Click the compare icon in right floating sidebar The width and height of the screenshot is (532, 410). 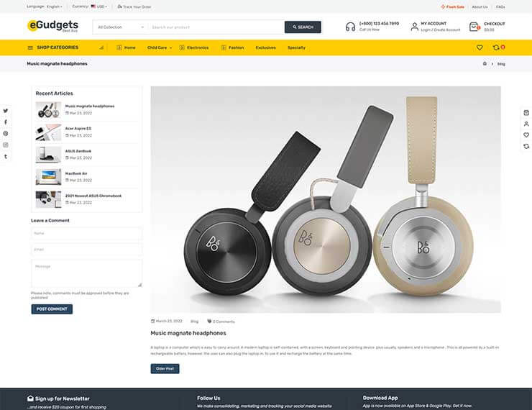click(526, 146)
